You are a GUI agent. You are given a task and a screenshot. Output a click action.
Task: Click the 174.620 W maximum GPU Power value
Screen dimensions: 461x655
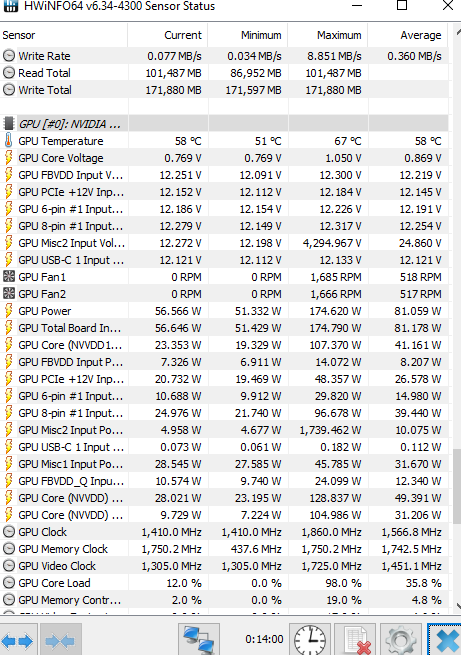pyautogui.click(x=335, y=311)
